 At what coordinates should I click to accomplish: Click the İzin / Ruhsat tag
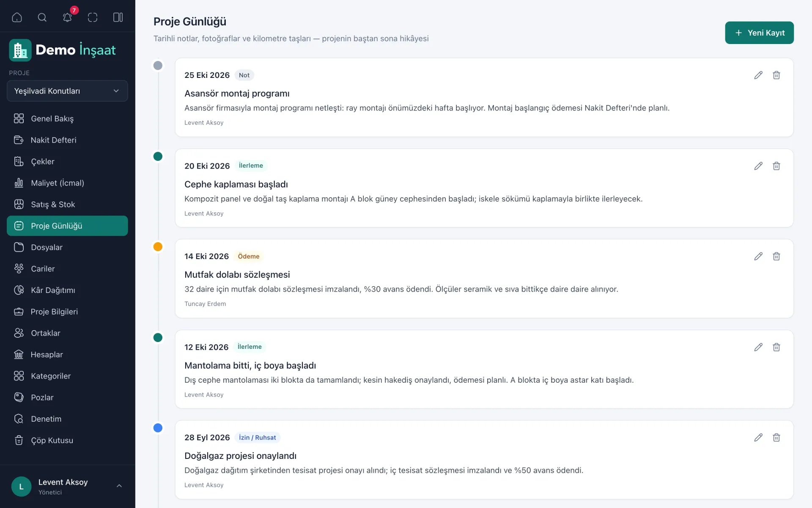pos(257,437)
